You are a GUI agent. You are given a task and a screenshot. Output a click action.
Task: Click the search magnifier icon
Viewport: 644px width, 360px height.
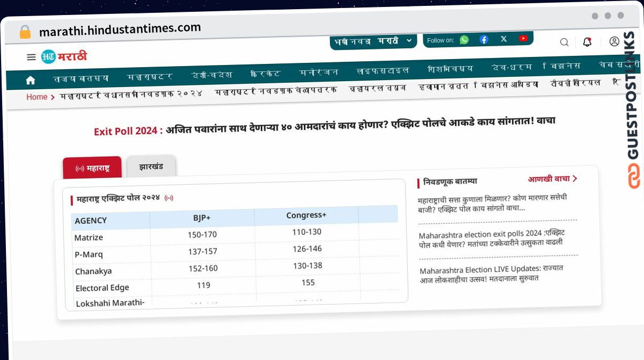click(x=564, y=42)
